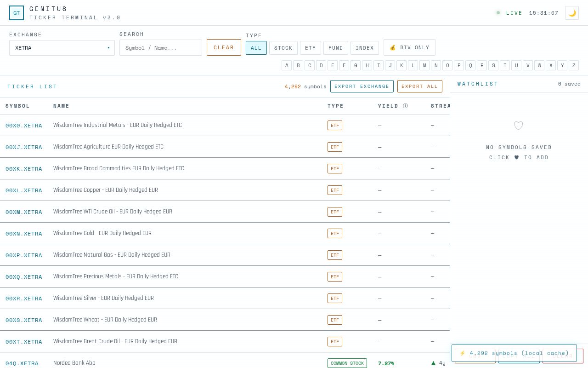The image size is (588, 368).
Task: Filter by FUND type
Action: [x=336, y=48]
